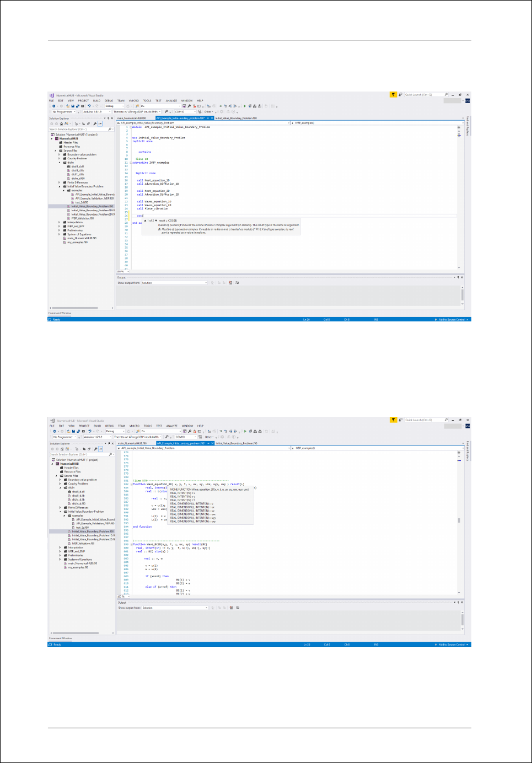Select test_2d.f90 in upper Solution Explorer
Image resolution: width=532 pixels, height=763 pixels.
(x=82, y=202)
